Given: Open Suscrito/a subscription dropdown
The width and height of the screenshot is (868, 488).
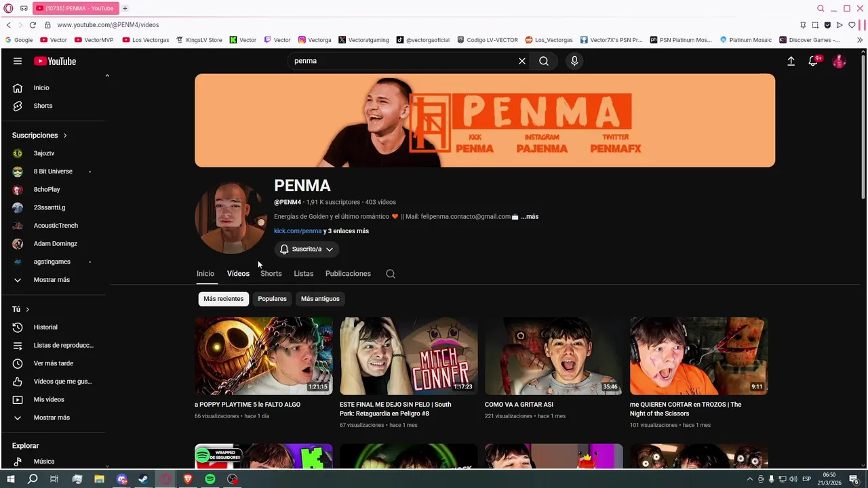Looking at the screenshot, I should click(x=307, y=249).
